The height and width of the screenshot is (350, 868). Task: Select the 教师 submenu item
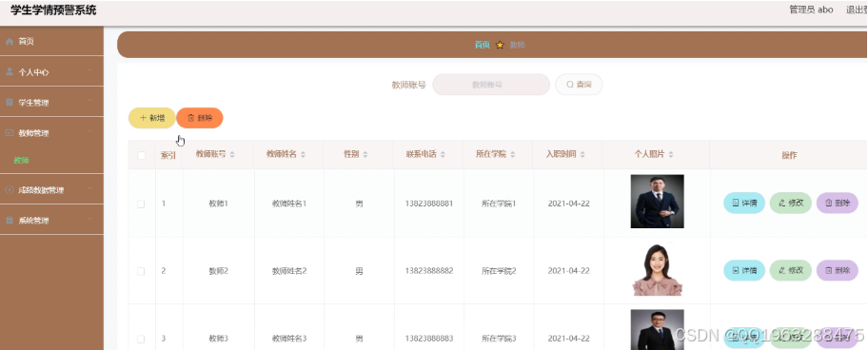click(51, 161)
